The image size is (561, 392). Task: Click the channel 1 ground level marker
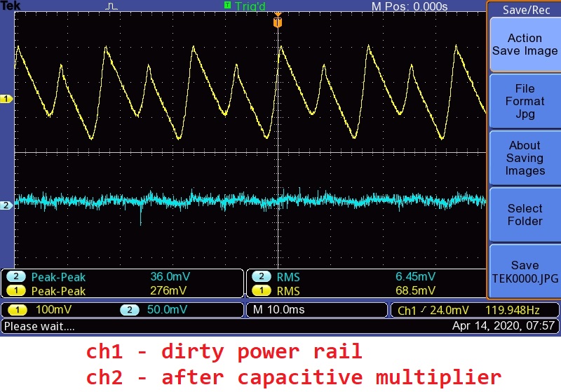(6, 99)
